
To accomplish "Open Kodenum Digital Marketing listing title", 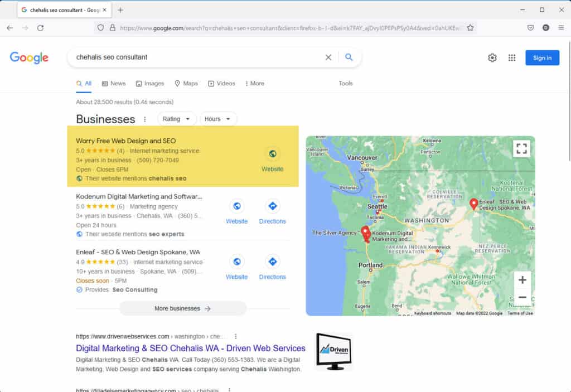I will (x=139, y=196).
